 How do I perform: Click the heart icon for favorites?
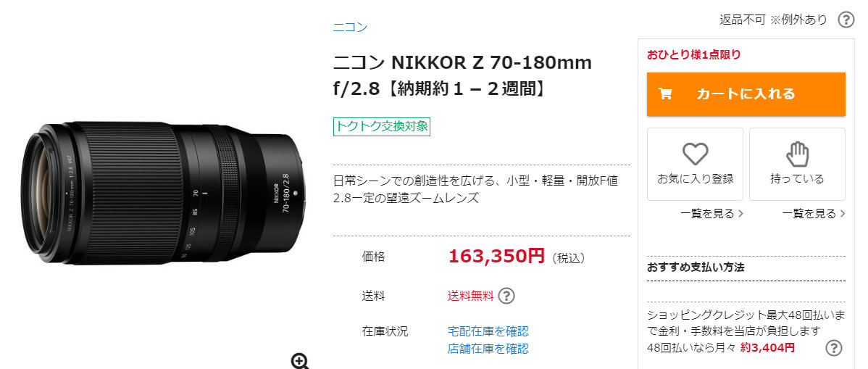point(696,154)
